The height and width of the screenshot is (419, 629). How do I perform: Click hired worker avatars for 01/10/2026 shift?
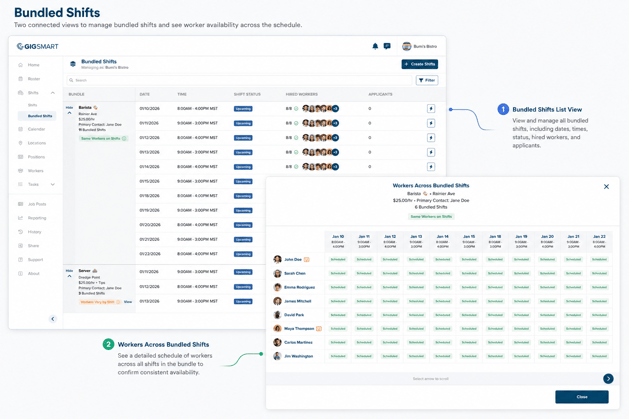[x=321, y=109]
